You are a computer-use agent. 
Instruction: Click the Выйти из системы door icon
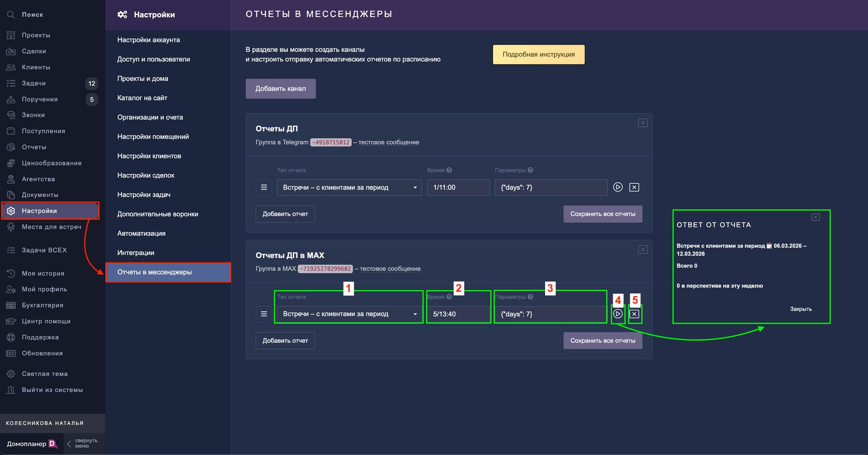(10, 390)
